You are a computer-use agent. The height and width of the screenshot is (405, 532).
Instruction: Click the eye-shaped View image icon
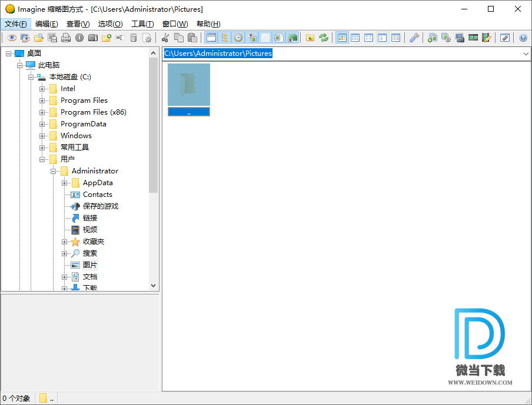12,38
